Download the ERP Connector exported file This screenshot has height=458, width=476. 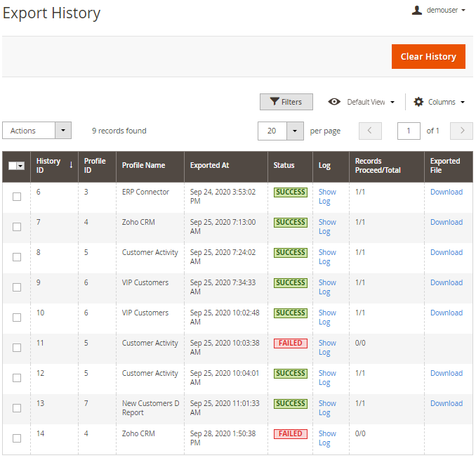click(446, 192)
